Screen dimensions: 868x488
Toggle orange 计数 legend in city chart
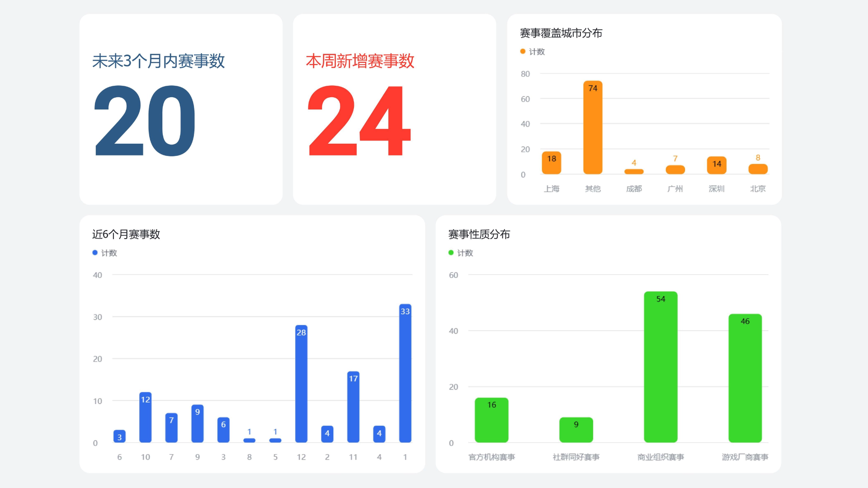(x=533, y=52)
